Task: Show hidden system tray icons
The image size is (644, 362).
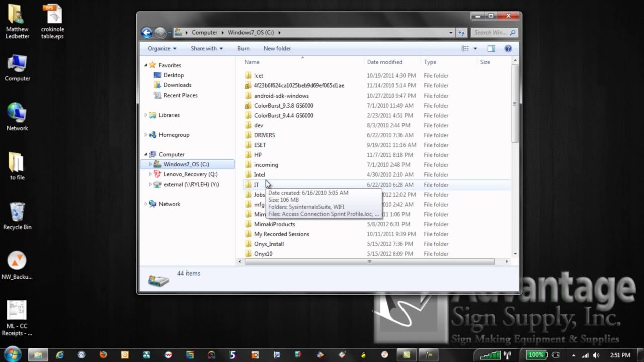Action: (x=573, y=355)
